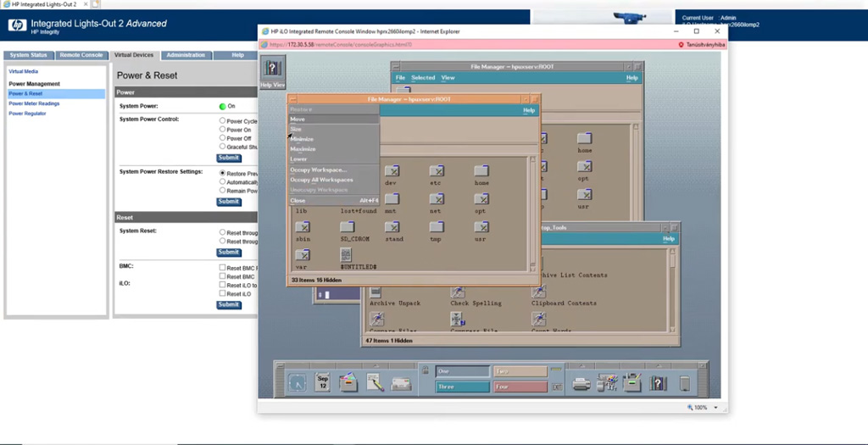
Task: Open the mail icon in front panel
Action: [401, 383]
